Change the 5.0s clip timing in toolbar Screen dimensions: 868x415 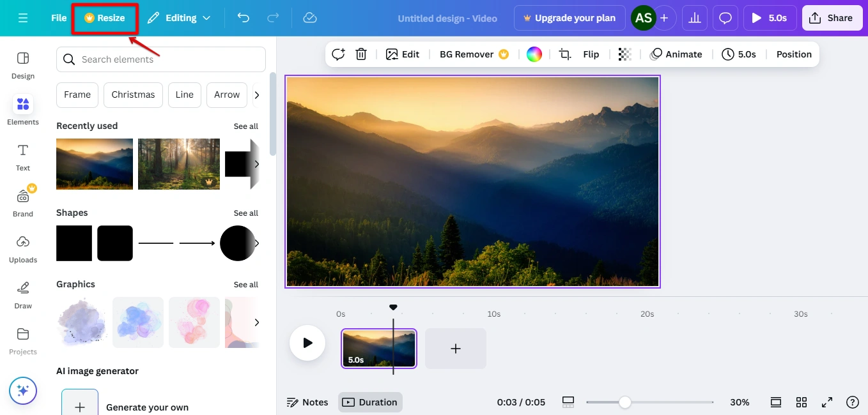739,54
